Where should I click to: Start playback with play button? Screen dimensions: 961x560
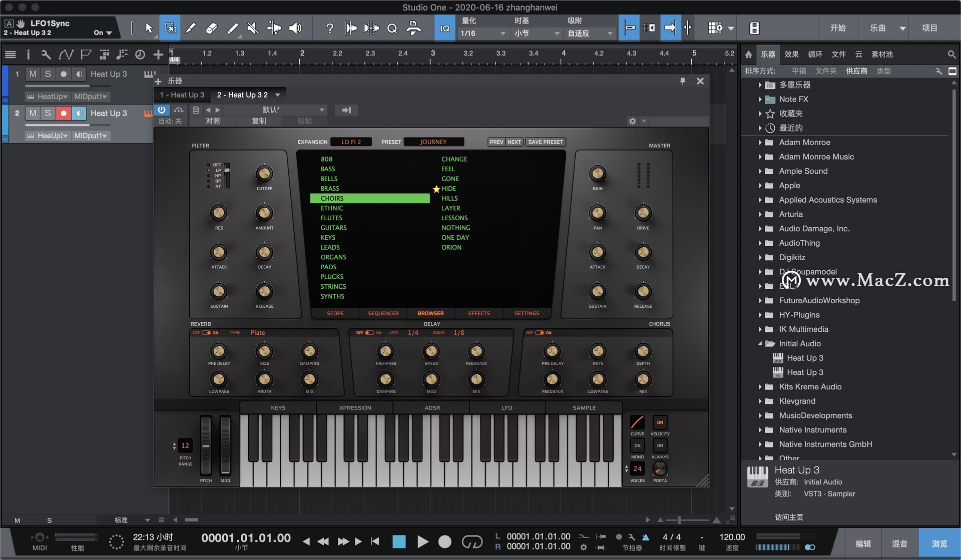(x=422, y=541)
